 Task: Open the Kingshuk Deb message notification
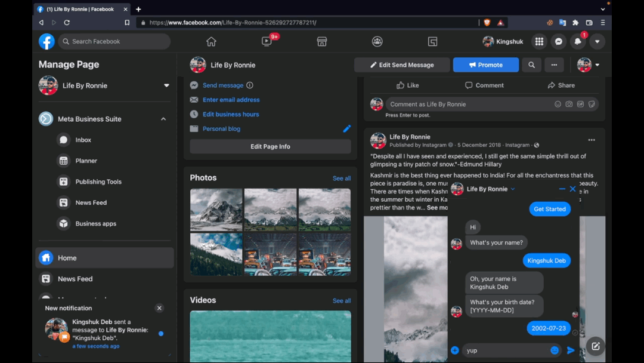point(104,334)
